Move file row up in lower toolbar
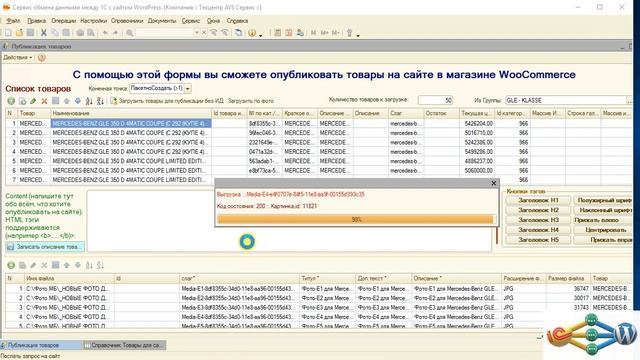This screenshot has height=360, width=640. click(x=66, y=265)
